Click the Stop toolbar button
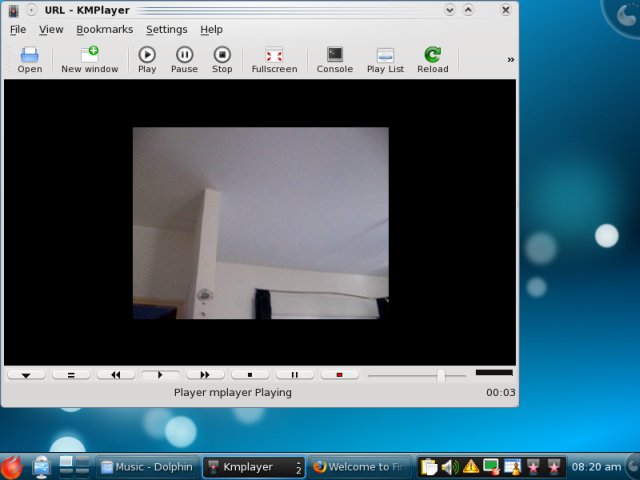 (222, 60)
